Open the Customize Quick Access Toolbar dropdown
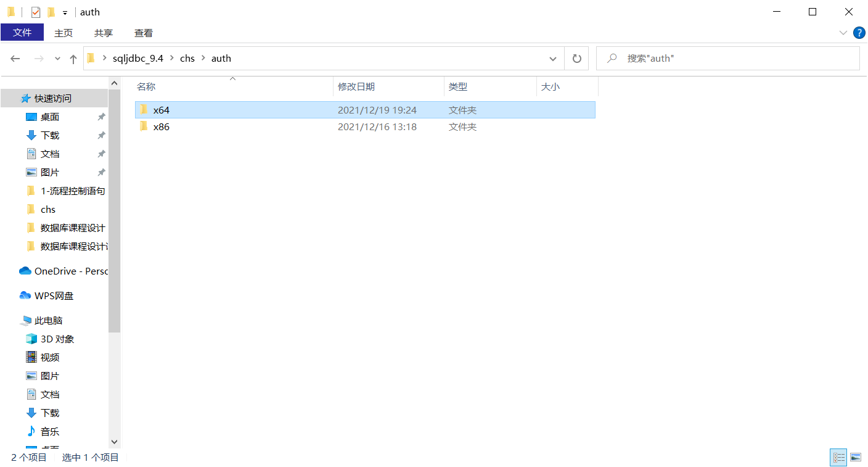The height and width of the screenshot is (467, 868). (x=65, y=12)
